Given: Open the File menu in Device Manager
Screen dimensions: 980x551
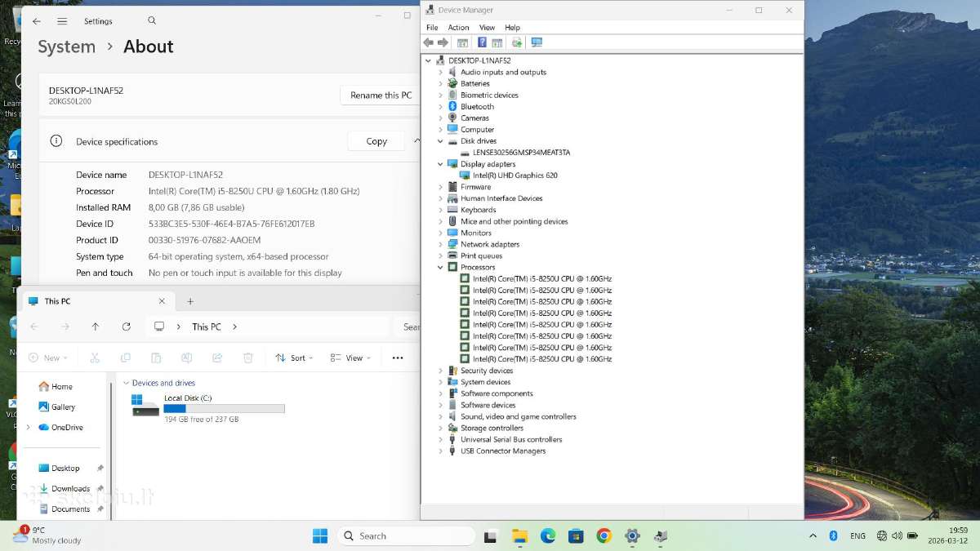Looking at the screenshot, I should (x=432, y=27).
